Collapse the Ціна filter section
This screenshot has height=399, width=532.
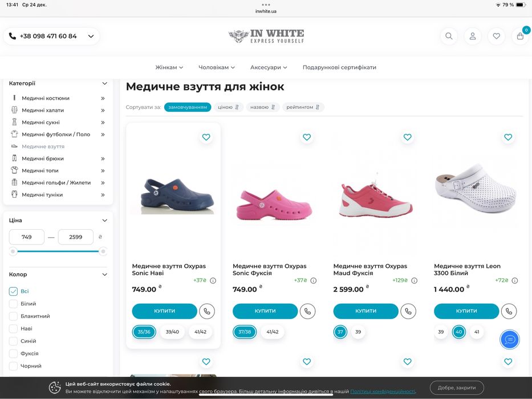tap(104, 221)
